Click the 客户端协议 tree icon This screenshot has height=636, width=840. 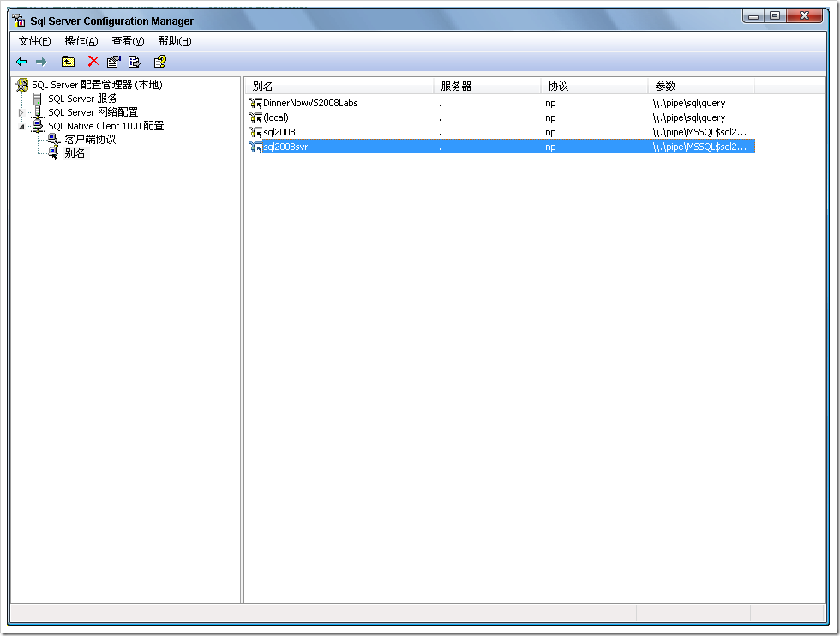pos(53,140)
